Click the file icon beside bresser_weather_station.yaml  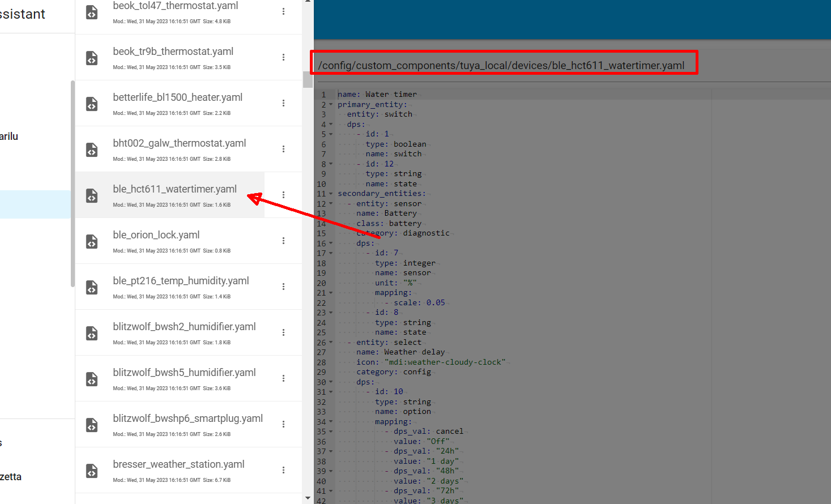(92, 471)
